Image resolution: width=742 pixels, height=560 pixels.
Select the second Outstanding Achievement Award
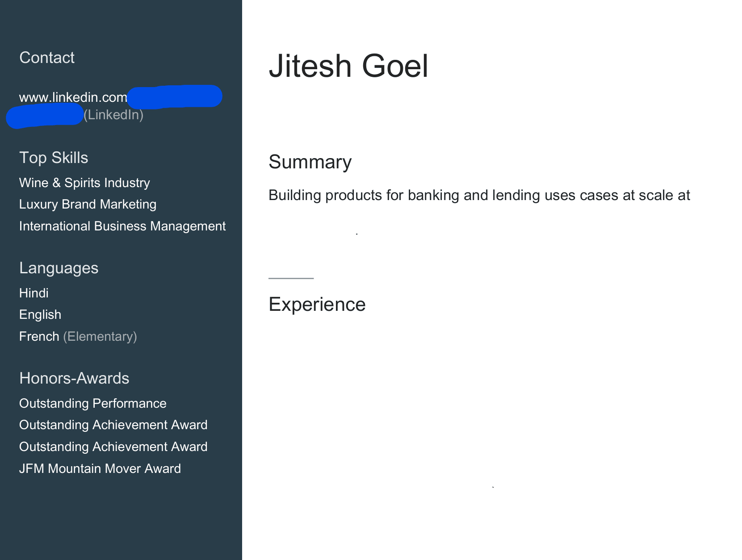coord(113,447)
